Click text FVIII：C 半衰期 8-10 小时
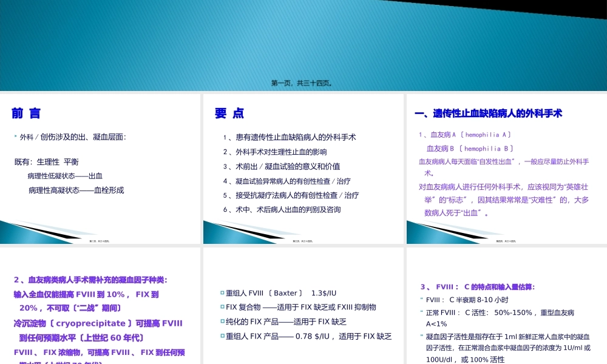The height and width of the screenshot is (364, 607). tap(466, 298)
